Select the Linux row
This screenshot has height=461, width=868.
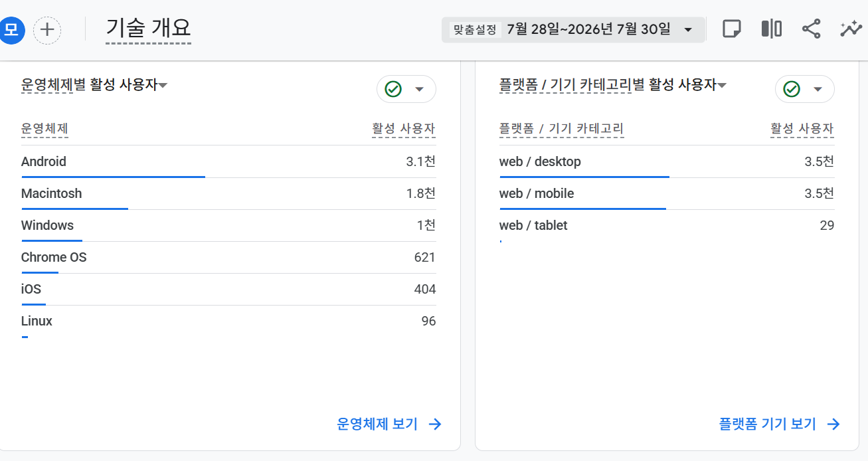click(x=228, y=321)
